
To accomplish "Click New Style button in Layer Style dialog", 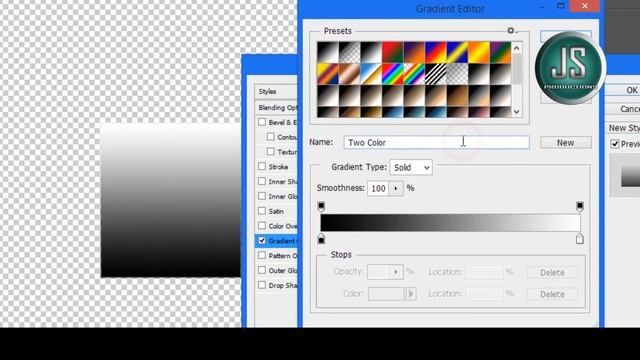I will tap(622, 128).
